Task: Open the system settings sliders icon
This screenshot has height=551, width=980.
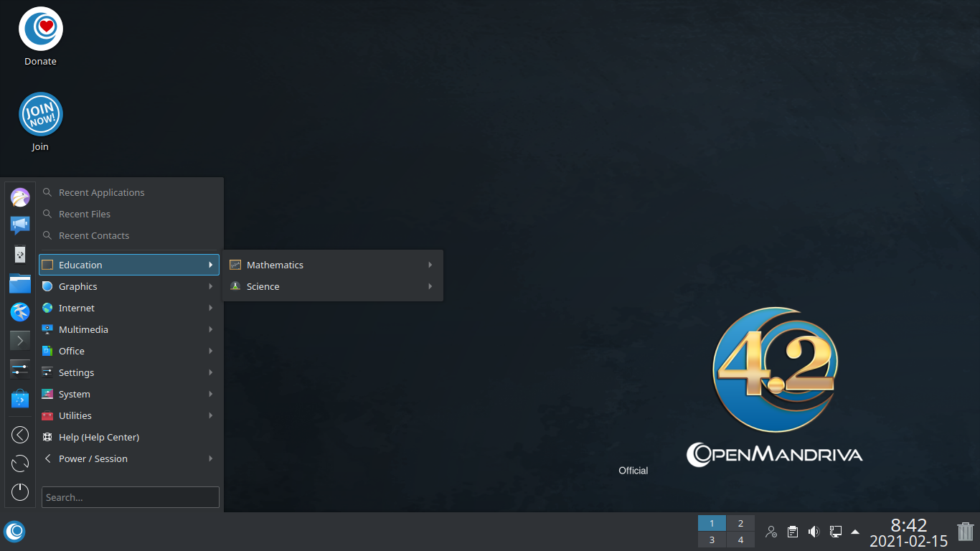Action: (x=20, y=369)
